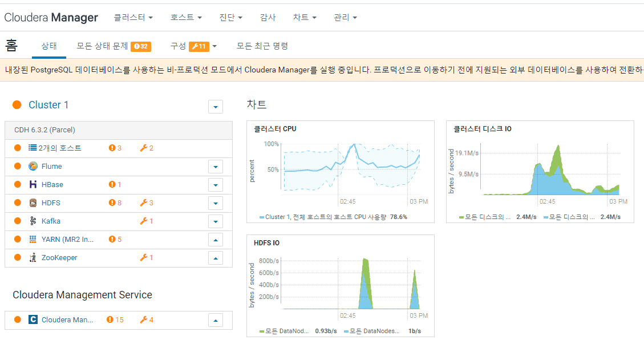The height and width of the screenshot is (340, 644).
Task: Open the YARN actions dropdown
Action: click(x=216, y=240)
